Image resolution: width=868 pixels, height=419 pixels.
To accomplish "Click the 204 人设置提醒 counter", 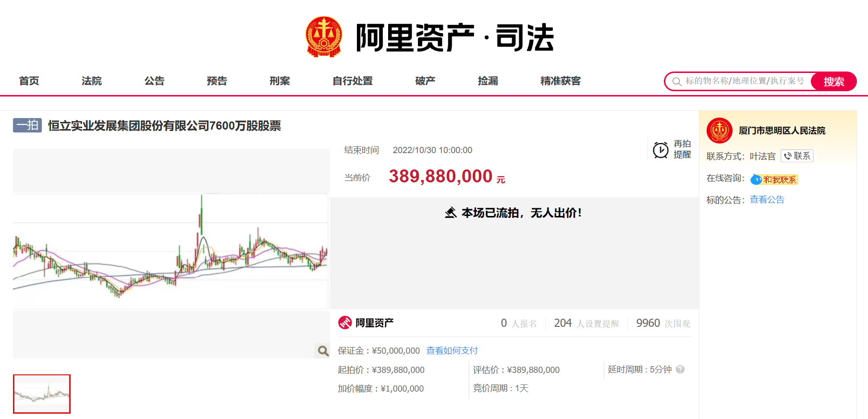I will pos(587,323).
